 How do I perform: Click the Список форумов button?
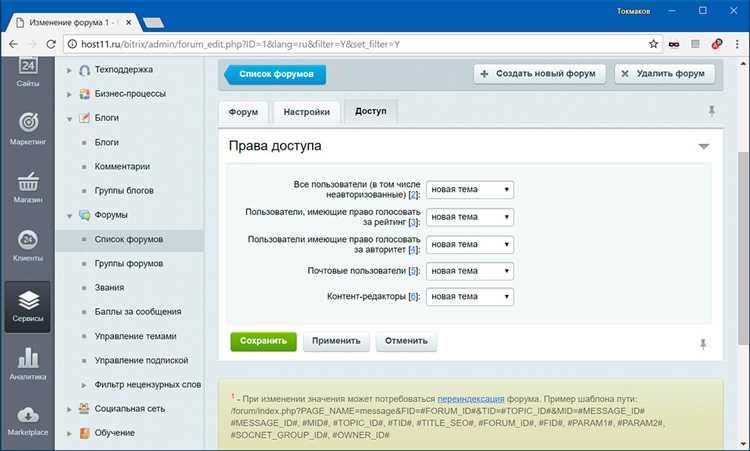pyautogui.click(x=276, y=74)
